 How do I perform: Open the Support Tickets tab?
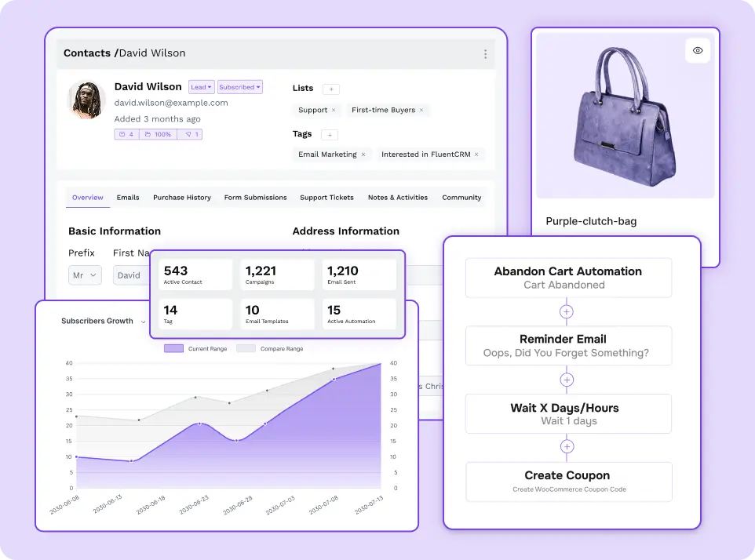[326, 198]
